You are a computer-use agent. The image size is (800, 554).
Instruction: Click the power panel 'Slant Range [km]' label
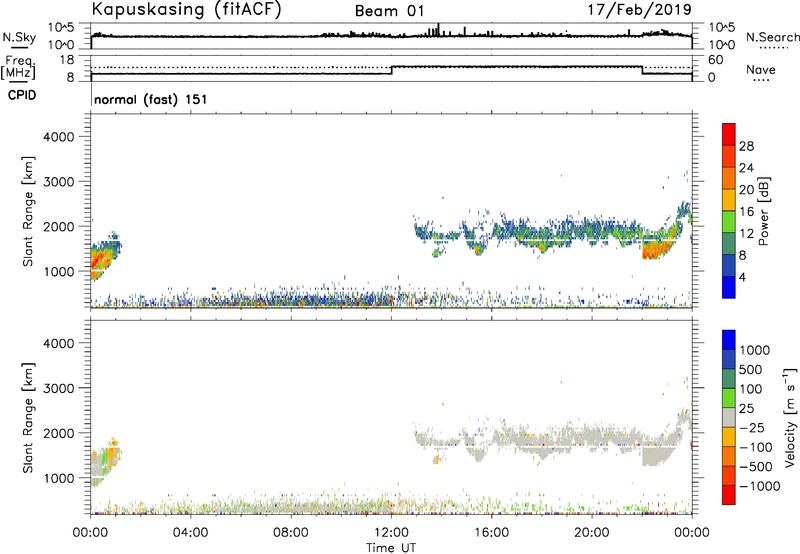(x=28, y=211)
